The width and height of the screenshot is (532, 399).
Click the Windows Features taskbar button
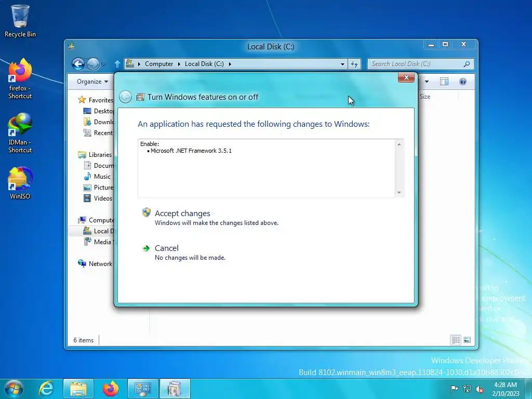[175, 389]
